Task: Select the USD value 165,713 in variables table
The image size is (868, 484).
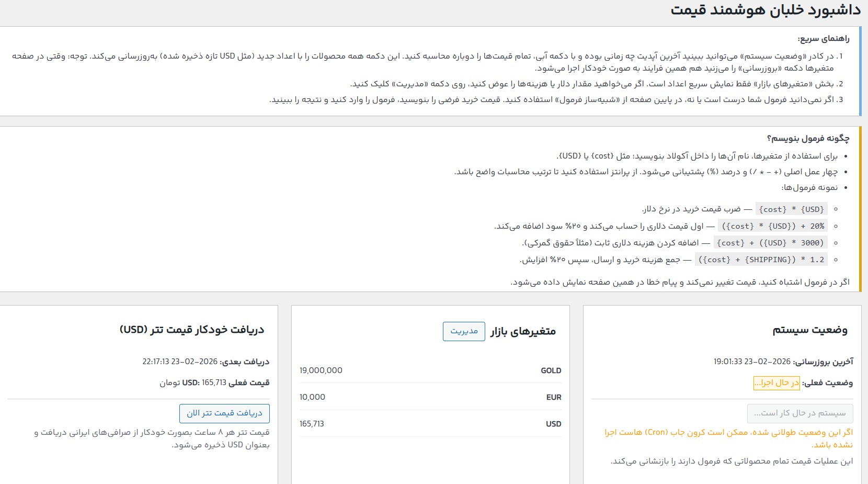Action: 312,424
